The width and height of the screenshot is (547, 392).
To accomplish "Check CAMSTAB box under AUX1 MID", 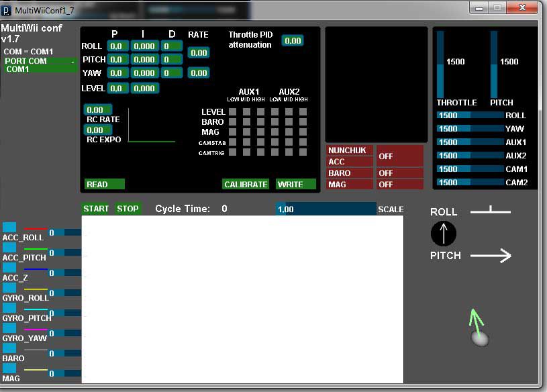I will coord(246,142).
